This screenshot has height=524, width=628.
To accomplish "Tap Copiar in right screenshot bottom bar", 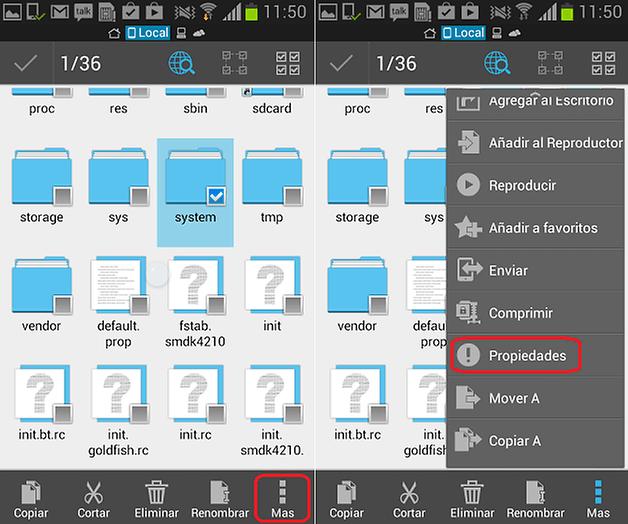I will pos(346,499).
